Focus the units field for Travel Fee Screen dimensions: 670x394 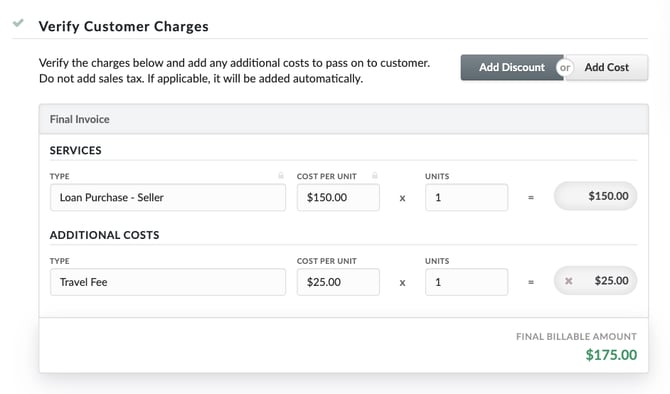click(x=466, y=282)
